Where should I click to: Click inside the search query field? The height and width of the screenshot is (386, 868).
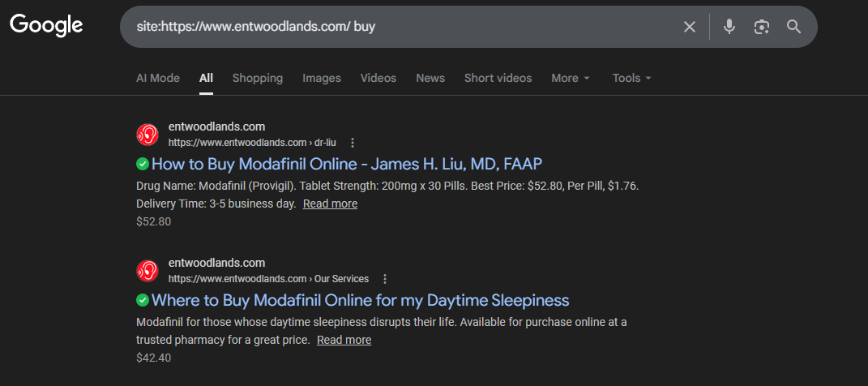[x=486, y=27]
